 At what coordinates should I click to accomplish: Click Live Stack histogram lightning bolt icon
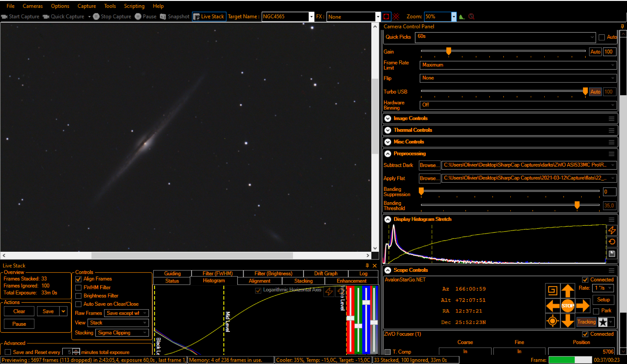pyautogui.click(x=329, y=291)
